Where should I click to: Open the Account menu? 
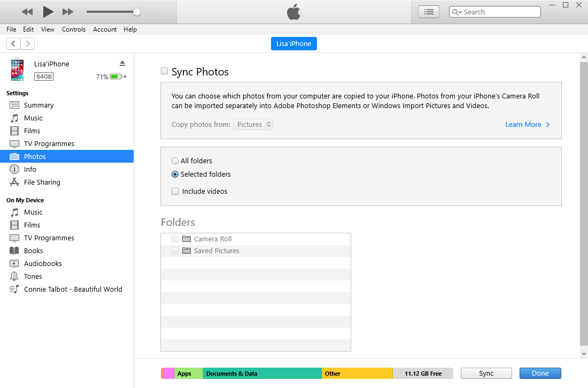point(105,29)
